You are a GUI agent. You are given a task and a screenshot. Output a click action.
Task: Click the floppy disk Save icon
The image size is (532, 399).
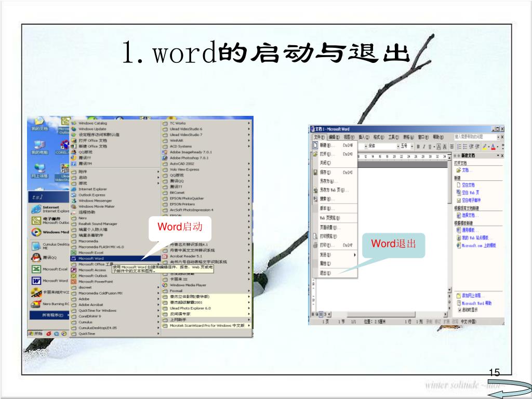[315, 172]
